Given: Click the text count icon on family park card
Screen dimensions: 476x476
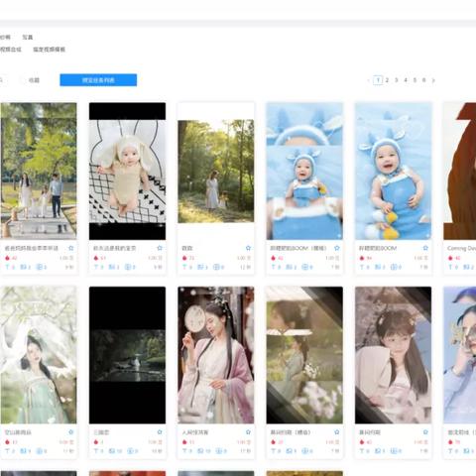Looking at the screenshot, I should (7, 267).
